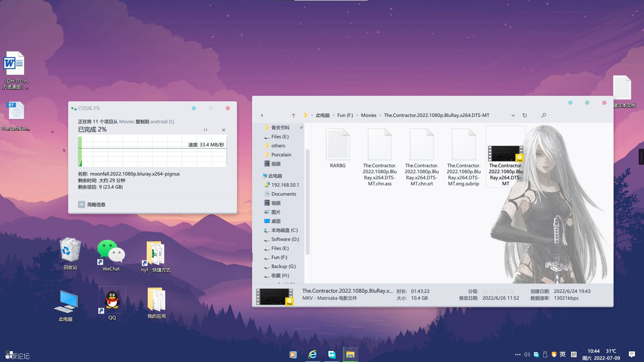Screen dimensions: 644x362
Task: Open the volume control in tray
Action: (x=527, y=354)
